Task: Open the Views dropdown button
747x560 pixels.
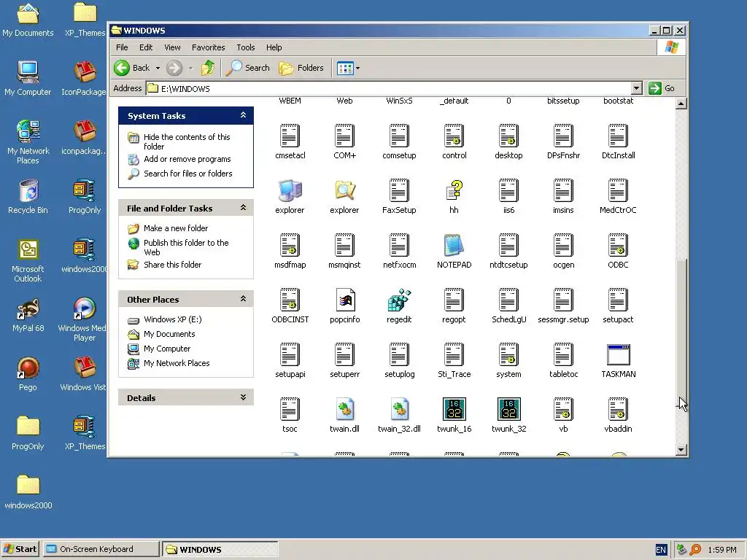Action: tap(357, 68)
